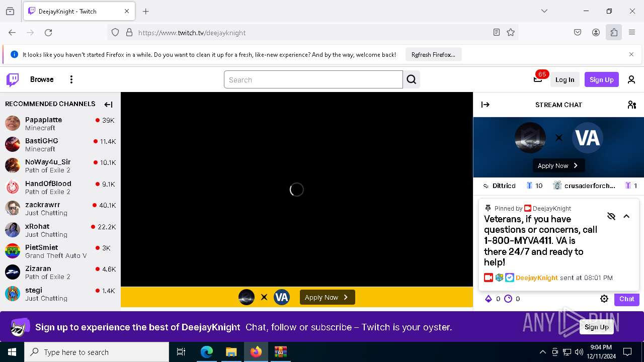Open the user account menu icon

pyautogui.click(x=631, y=79)
